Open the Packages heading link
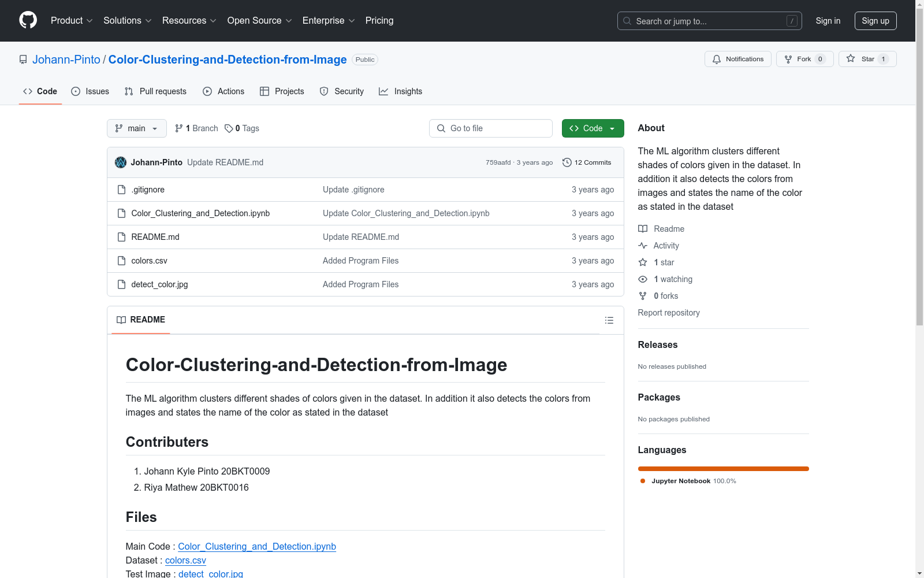Viewport: 924px width, 578px height. [659, 397]
